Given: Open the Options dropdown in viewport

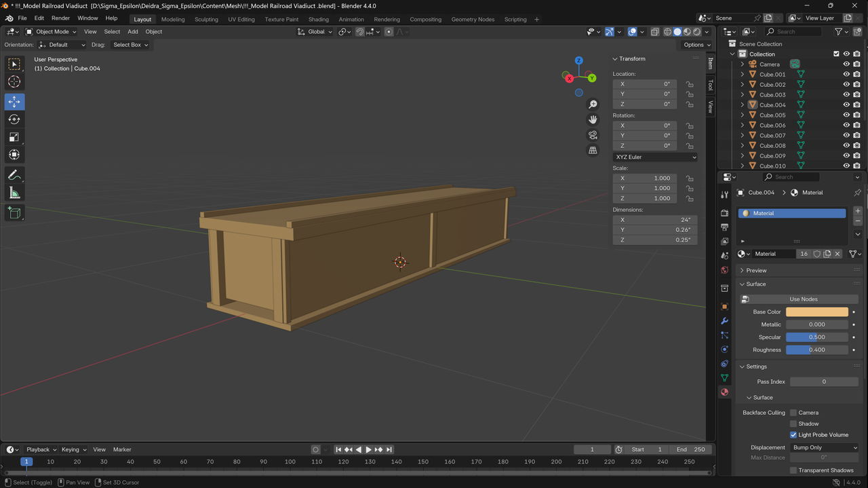Looking at the screenshot, I should (x=696, y=45).
